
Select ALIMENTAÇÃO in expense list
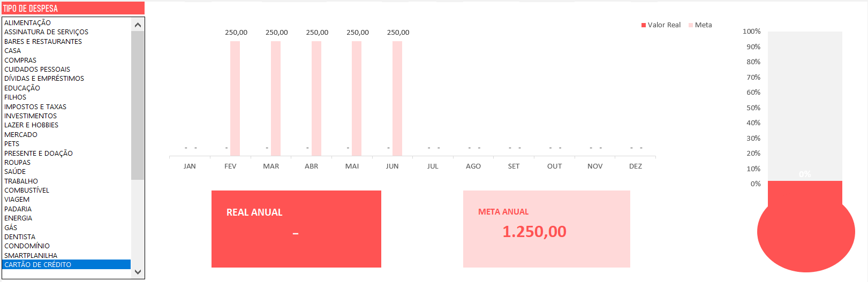click(27, 23)
